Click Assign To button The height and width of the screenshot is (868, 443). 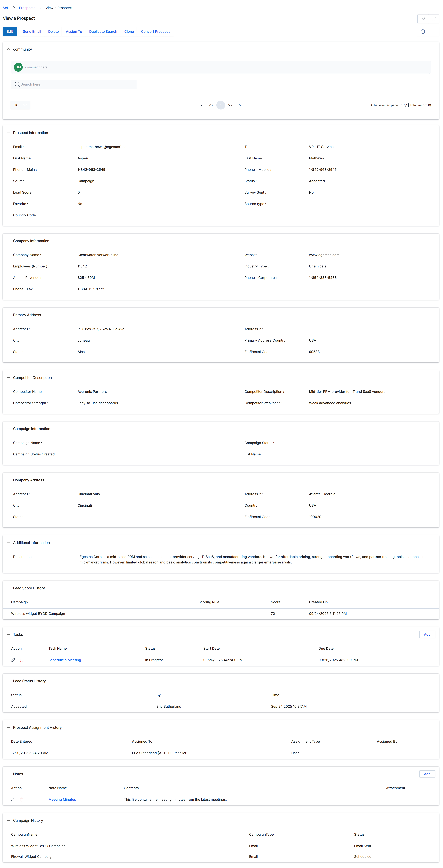pyautogui.click(x=74, y=32)
